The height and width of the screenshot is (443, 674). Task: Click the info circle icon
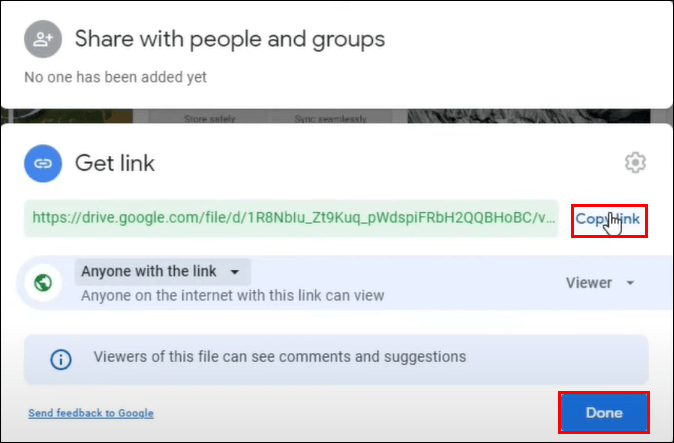coord(61,359)
